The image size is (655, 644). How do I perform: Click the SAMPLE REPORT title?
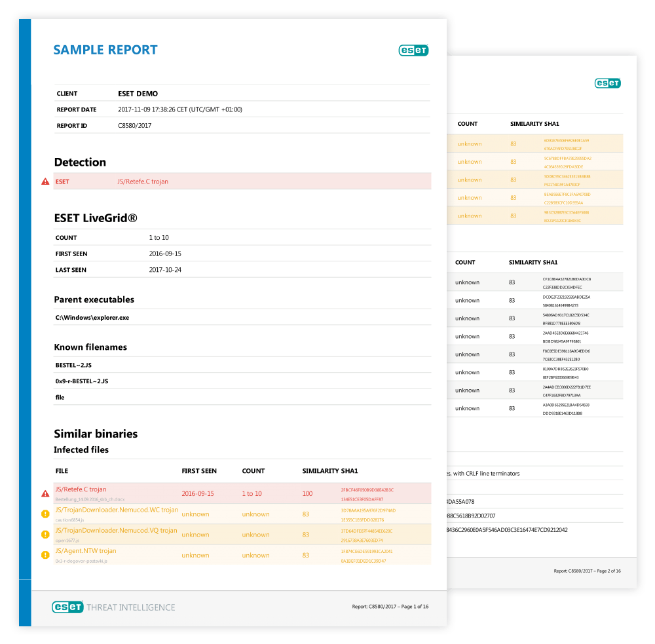point(105,50)
